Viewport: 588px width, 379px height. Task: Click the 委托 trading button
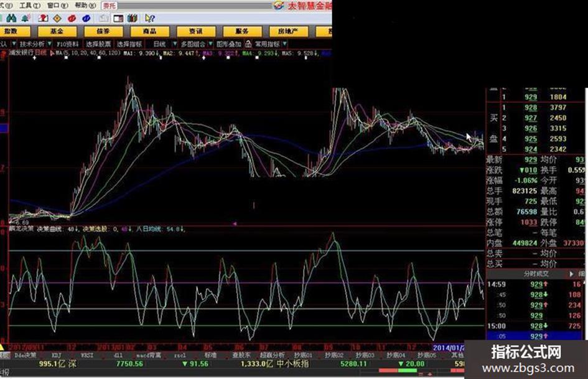click(110, 6)
